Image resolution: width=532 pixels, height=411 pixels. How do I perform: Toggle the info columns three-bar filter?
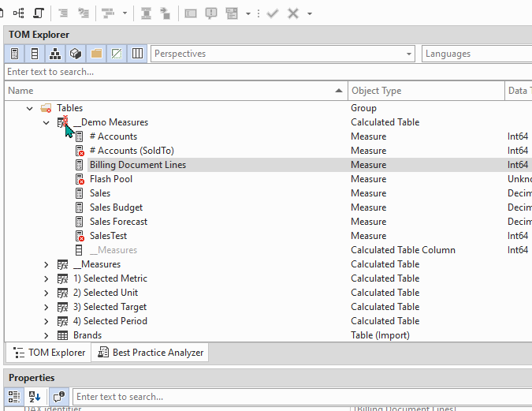(x=137, y=54)
